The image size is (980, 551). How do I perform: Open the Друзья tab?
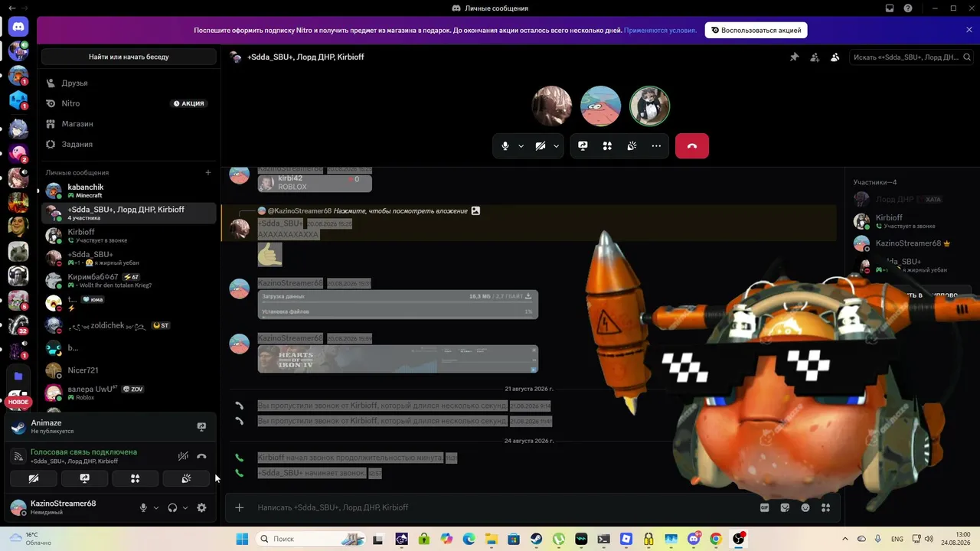[x=129, y=83]
